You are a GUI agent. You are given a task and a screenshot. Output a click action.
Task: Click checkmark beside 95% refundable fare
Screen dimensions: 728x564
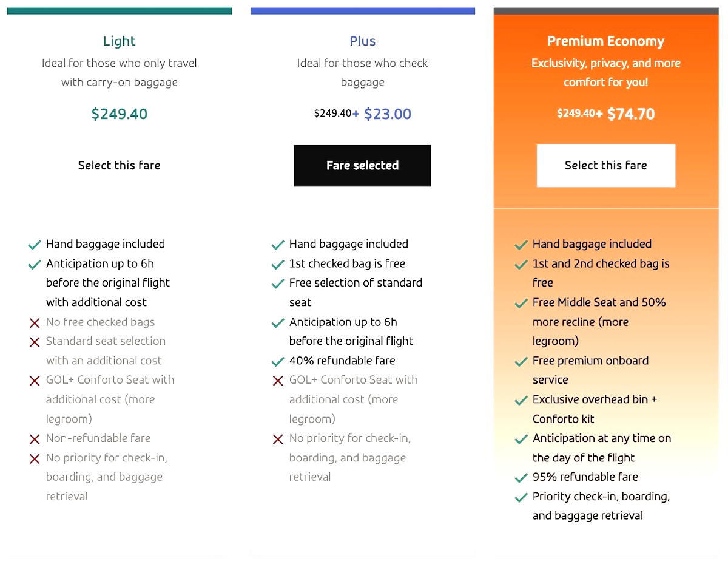pyautogui.click(x=521, y=478)
